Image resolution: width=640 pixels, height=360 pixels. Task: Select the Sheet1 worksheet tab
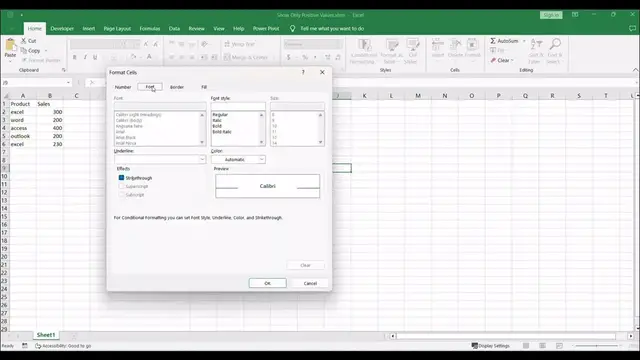pos(46,335)
